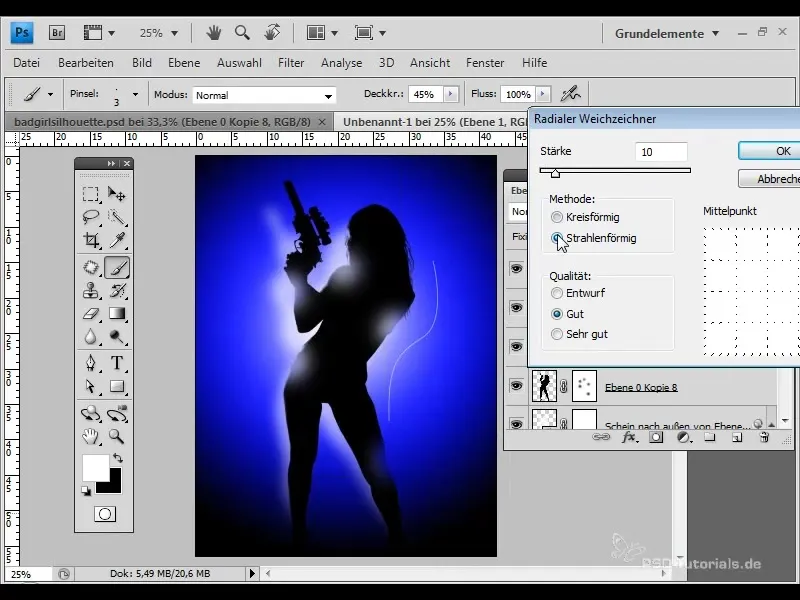Screen dimensions: 800x600
Task: Toggle airbrush mode in the options bar
Action: [570, 94]
